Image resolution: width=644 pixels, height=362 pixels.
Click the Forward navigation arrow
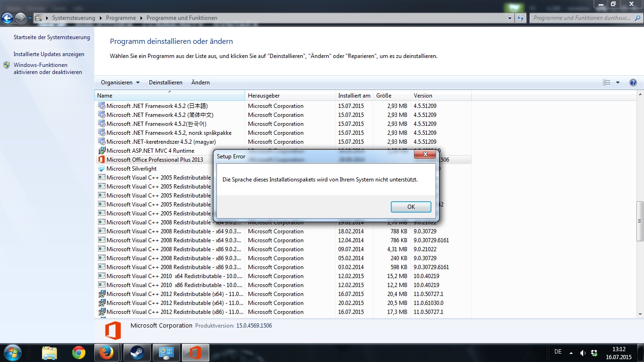click(20, 18)
